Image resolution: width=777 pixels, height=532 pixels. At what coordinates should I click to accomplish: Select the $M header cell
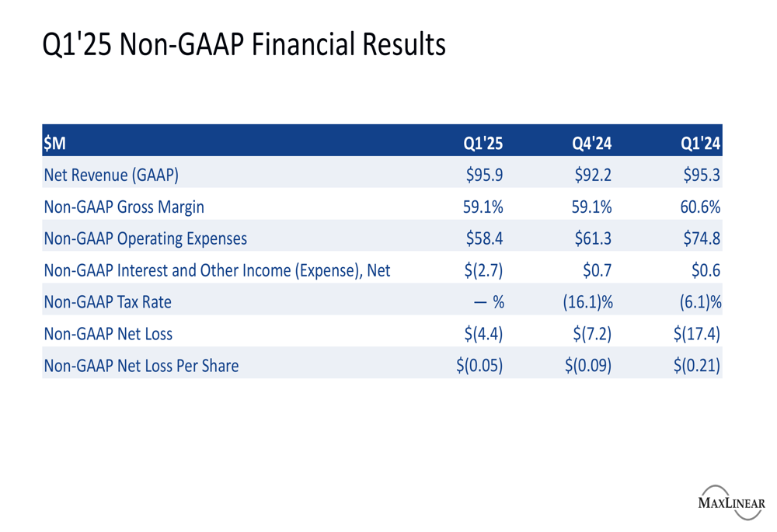[54, 143]
